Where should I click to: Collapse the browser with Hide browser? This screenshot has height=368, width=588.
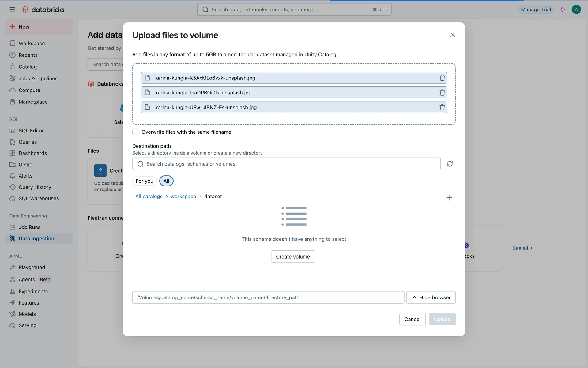click(x=431, y=297)
